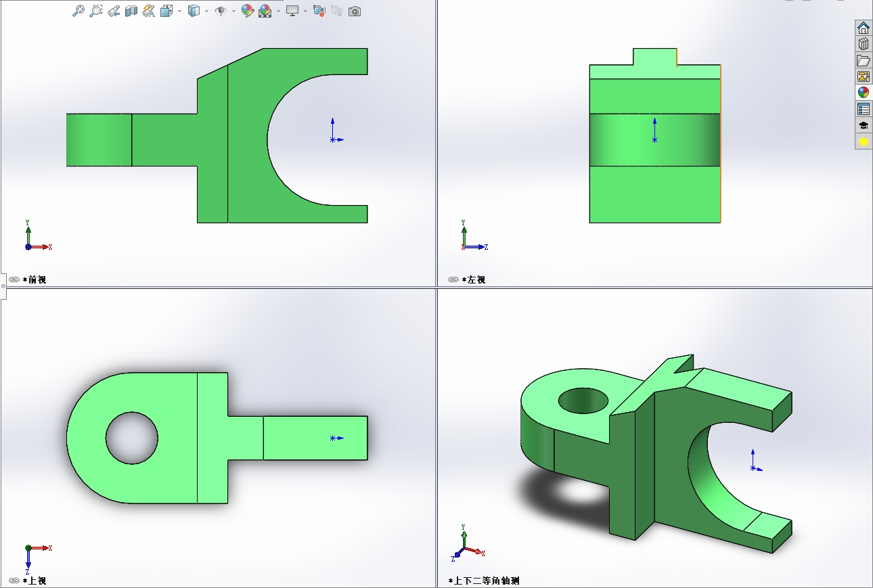Click the record-video camera icon with red dot
873x588 pixels.
pos(319,11)
